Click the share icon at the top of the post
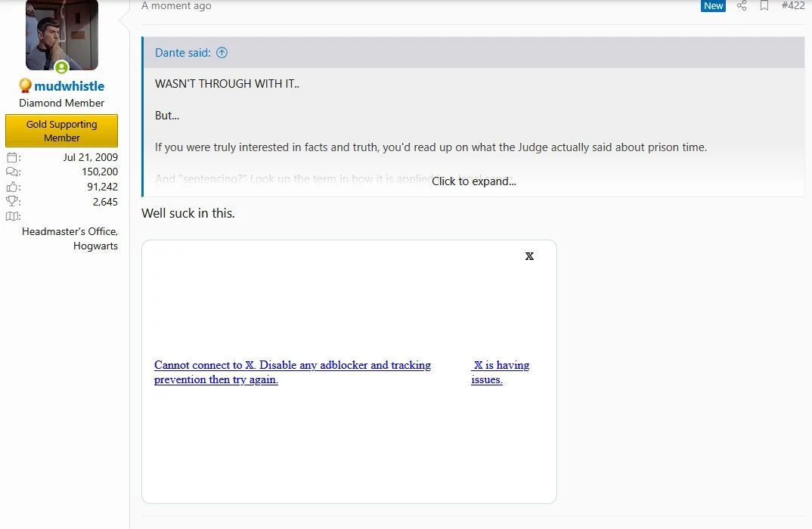Viewport: 812px width, 529px height. pyautogui.click(x=741, y=6)
